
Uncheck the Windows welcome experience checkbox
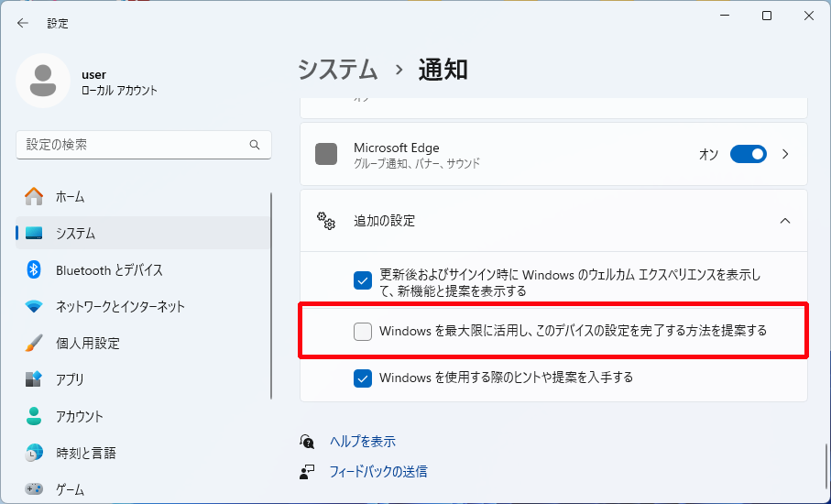(x=363, y=279)
